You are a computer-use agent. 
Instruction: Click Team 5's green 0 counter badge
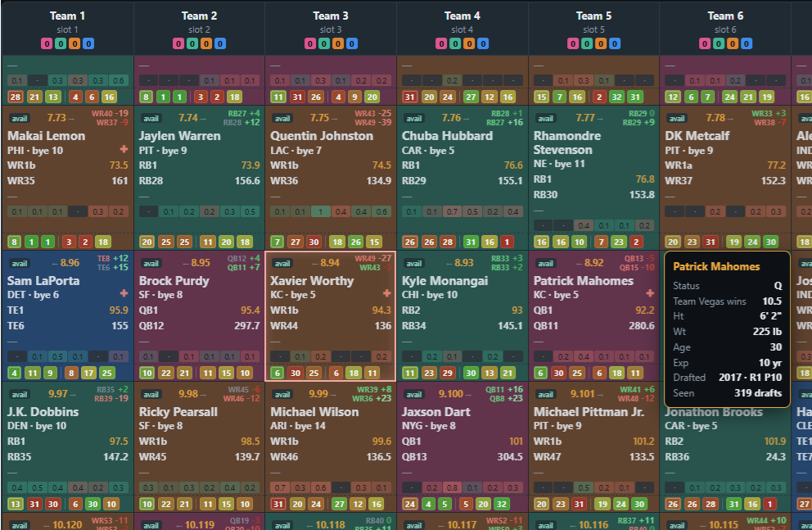click(x=587, y=43)
